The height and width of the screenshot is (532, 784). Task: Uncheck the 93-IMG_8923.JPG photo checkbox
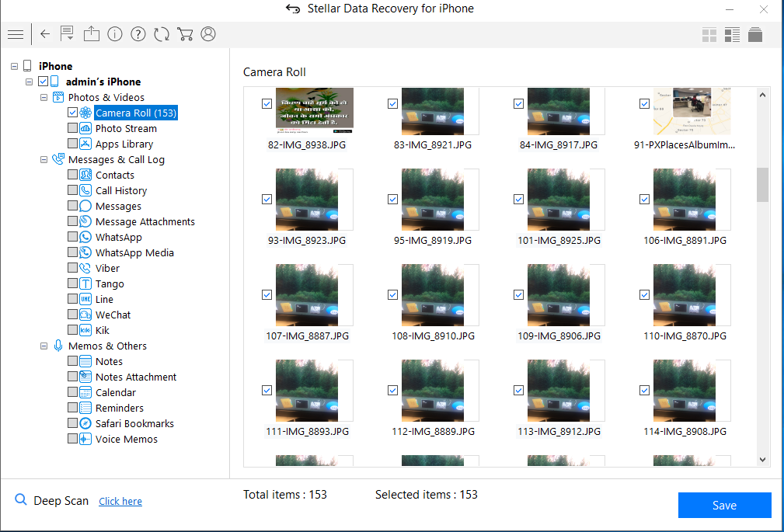tap(267, 200)
